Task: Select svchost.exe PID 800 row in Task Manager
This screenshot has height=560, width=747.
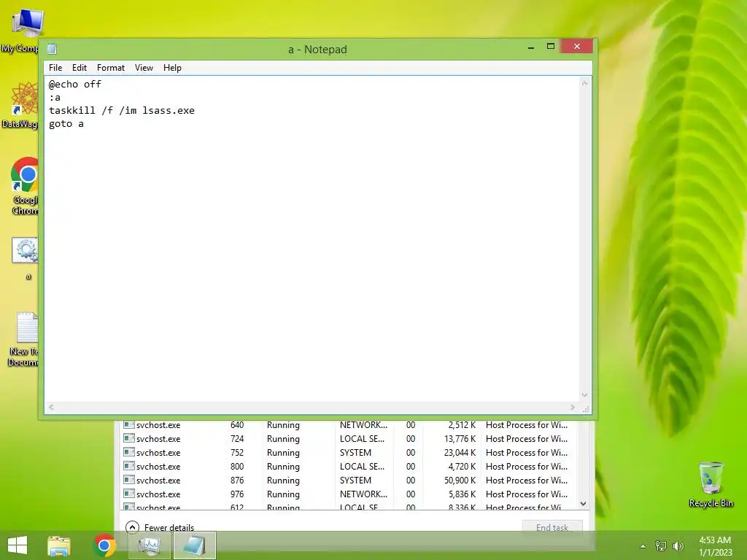Action: (347, 466)
